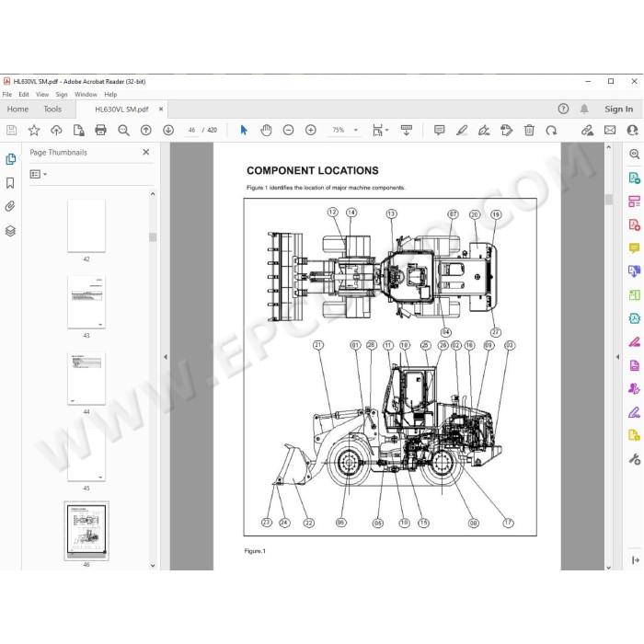This screenshot has width=644, height=644.
Task: Add the document to starred bookmarks
Action: pos(34,131)
